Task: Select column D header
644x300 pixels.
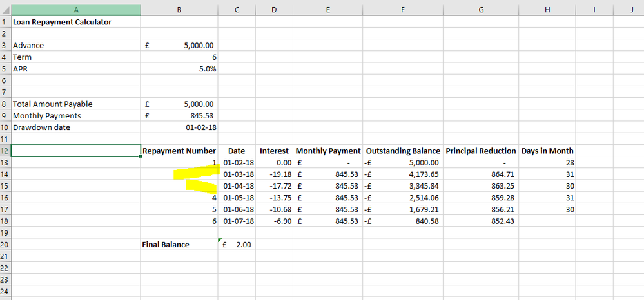Action: [x=275, y=10]
